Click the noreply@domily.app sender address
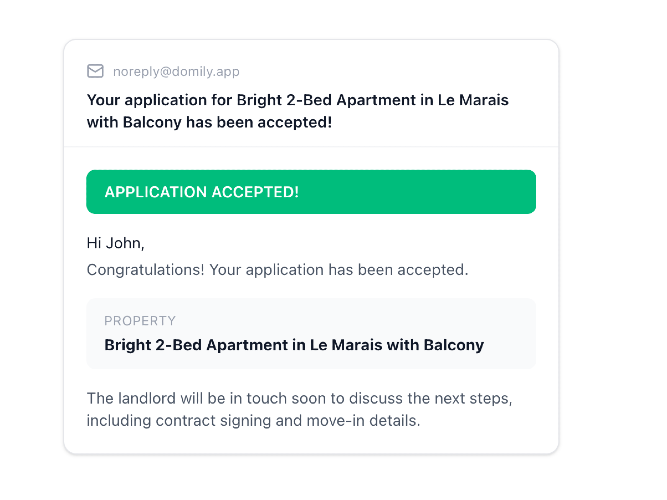 (x=176, y=71)
